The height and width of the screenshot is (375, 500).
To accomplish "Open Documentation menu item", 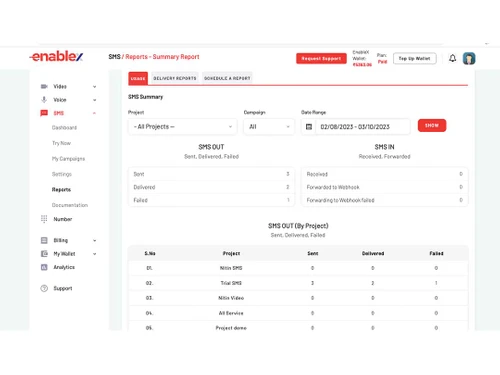I will click(x=70, y=205).
